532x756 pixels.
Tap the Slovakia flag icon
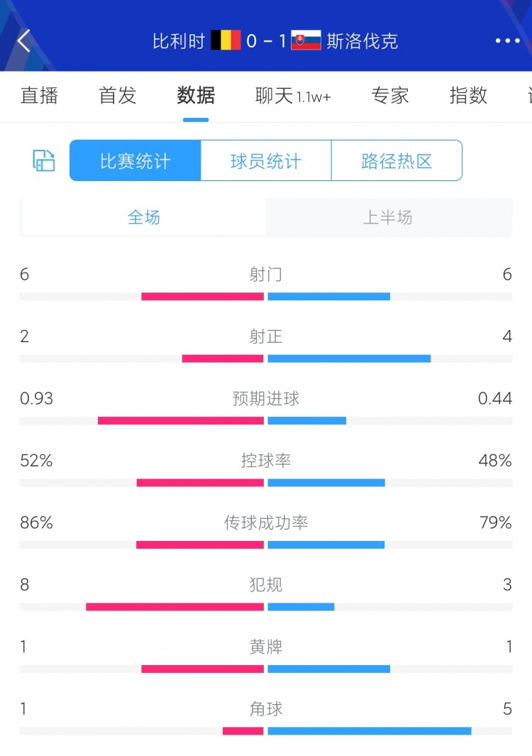[x=306, y=40]
